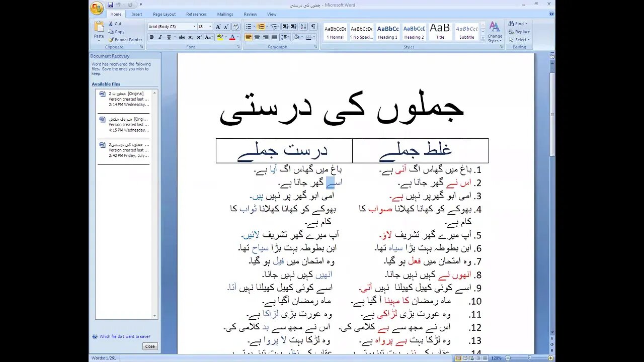The image size is (644, 362).
Task: Justify the paragraph text
Action: point(274,37)
